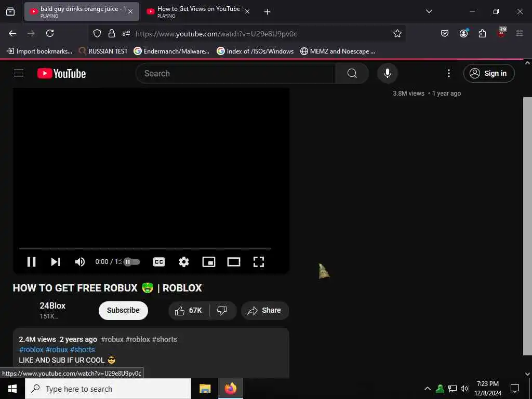Image resolution: width=532 pixels, height=399 pixels.
Task: Bookmark this page with the star
Action: pos(397,33)
